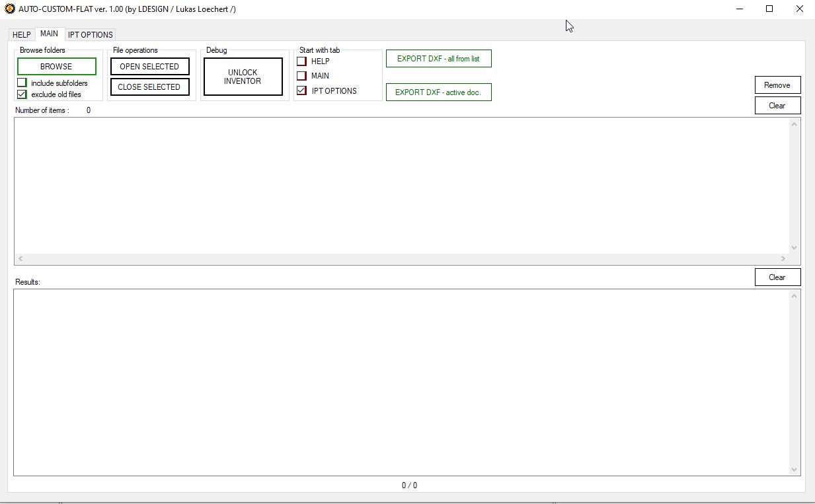Check the HELP start-with-tab checkbox
This screenshot has height=504, width=815.
pyautogui.click(x=301, y=61)
